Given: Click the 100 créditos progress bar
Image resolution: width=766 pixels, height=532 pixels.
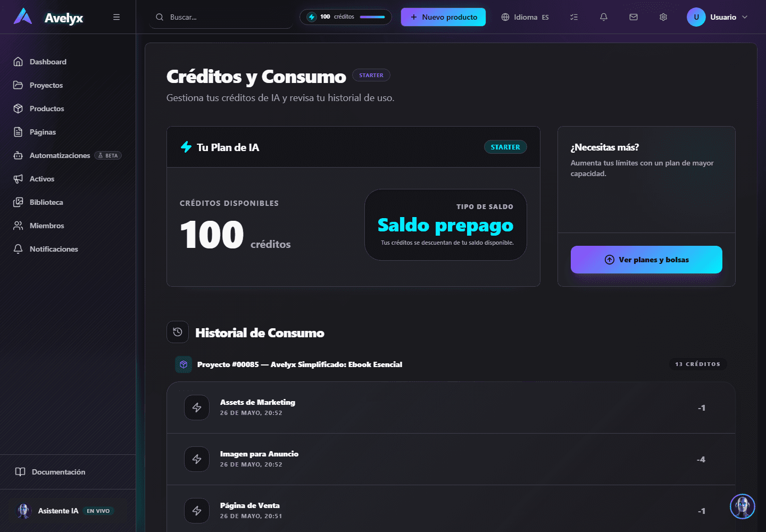Looking at the screenshot, I should (372, 17).
